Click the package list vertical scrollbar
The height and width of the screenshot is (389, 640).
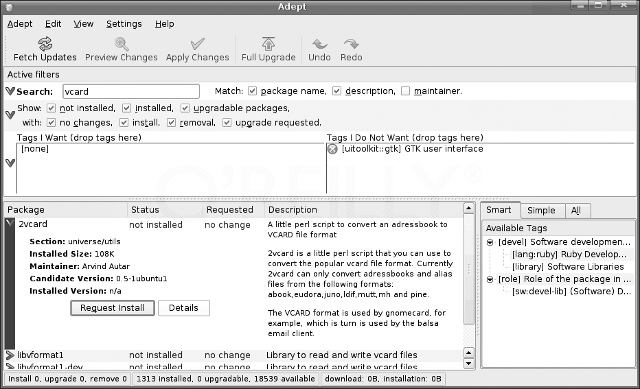(x=469, y=270)
